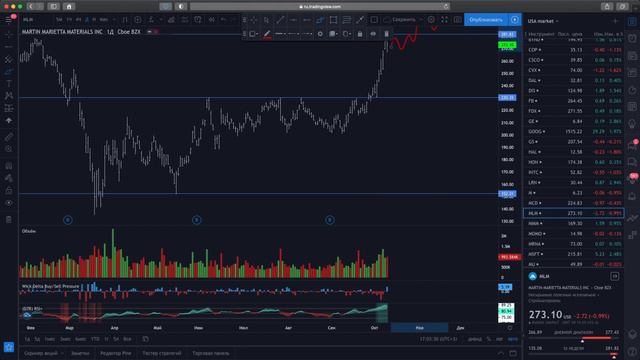Click the lock icon in drawing toolbar
The width and height of the screenshot is (640, 360).
(x=360, y=34)
